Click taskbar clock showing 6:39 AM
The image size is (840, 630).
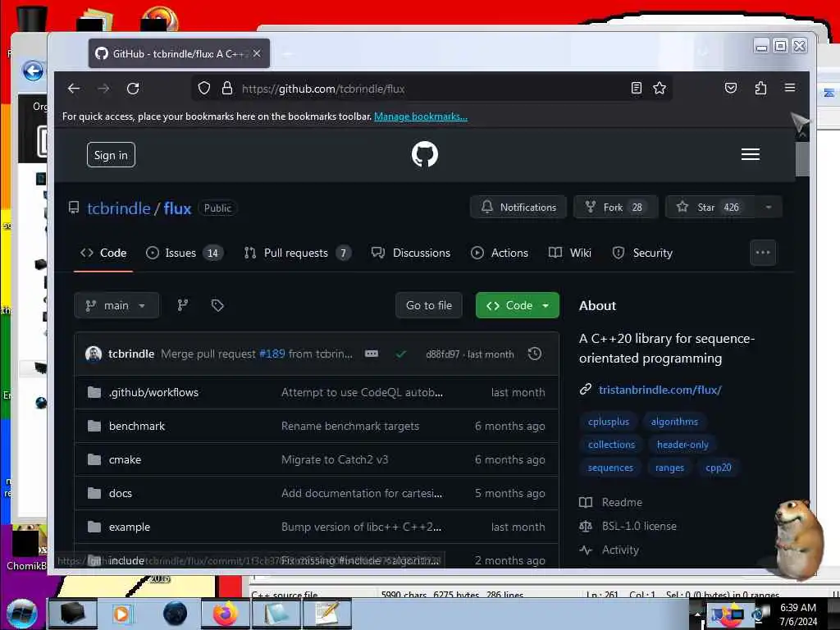point(798,614)
